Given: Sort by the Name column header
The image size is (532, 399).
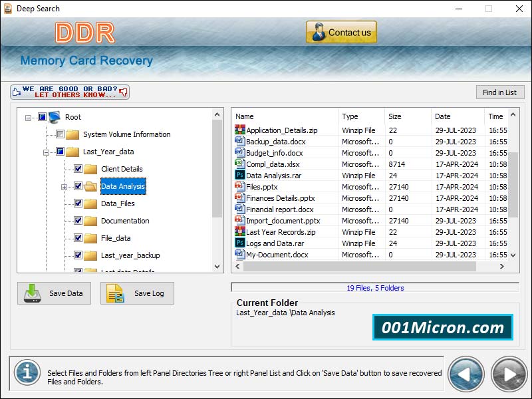Looking at the screenshot, I should point(285,116).
